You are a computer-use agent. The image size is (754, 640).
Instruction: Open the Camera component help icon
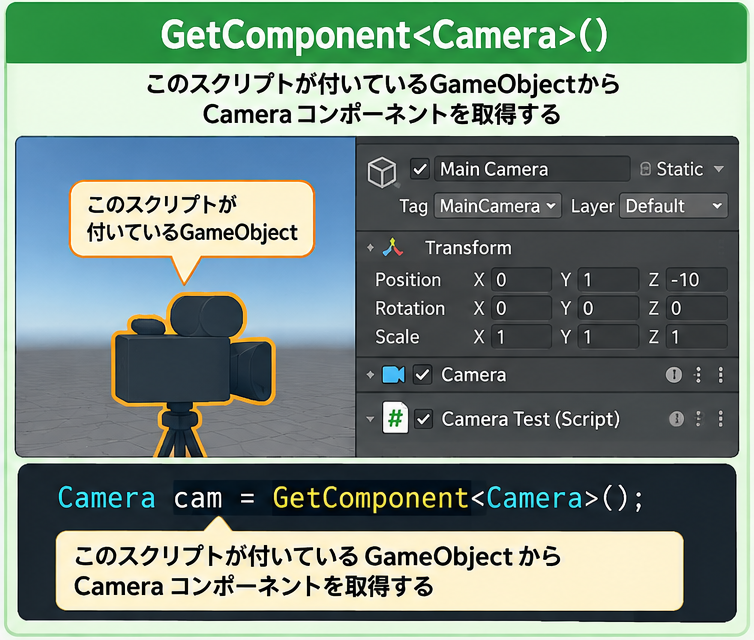[x=674, y=375]
